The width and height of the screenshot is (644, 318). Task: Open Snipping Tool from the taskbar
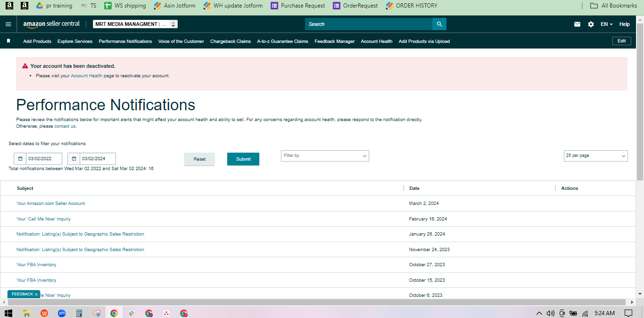point(97,313)
